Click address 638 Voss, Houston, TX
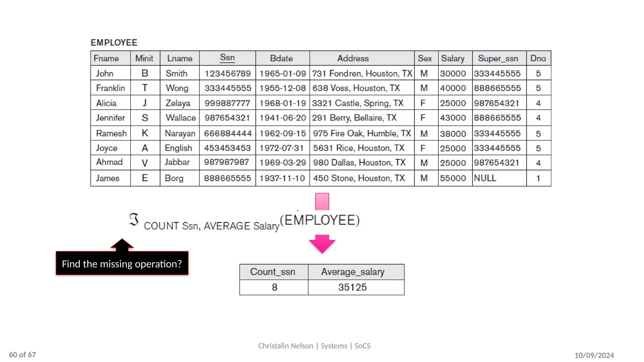 point(356,88)
